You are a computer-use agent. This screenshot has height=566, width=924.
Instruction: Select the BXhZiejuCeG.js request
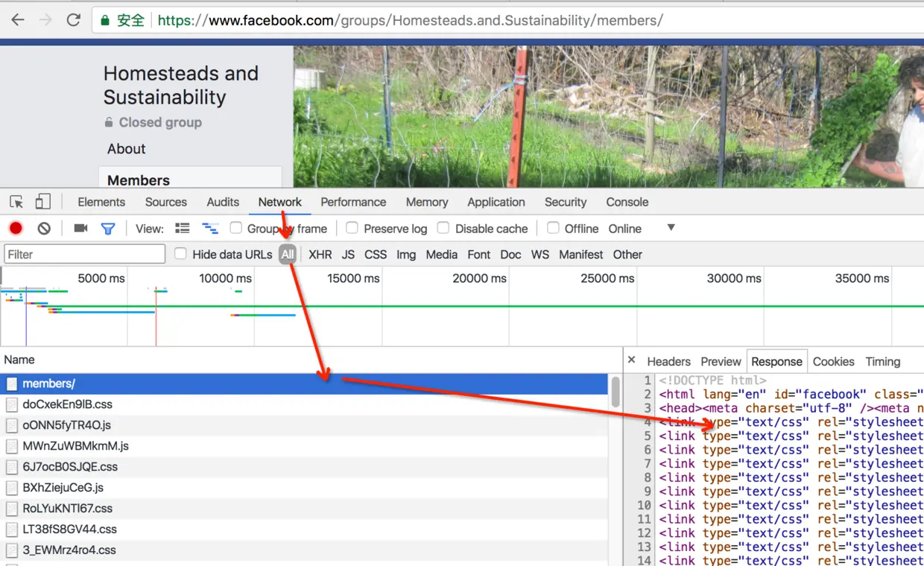(304, 488)
